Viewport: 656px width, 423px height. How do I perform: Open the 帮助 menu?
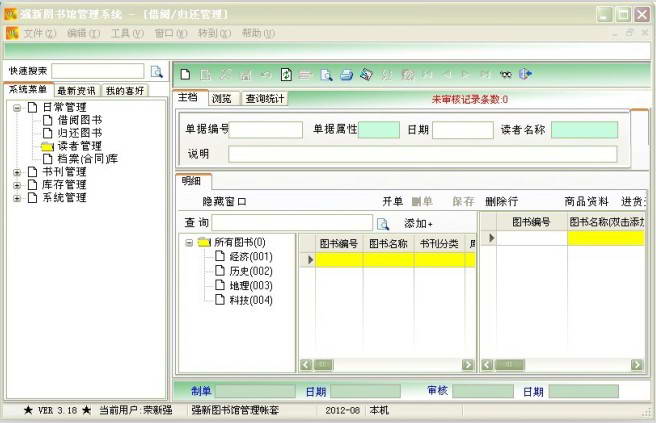click(258, 33)
